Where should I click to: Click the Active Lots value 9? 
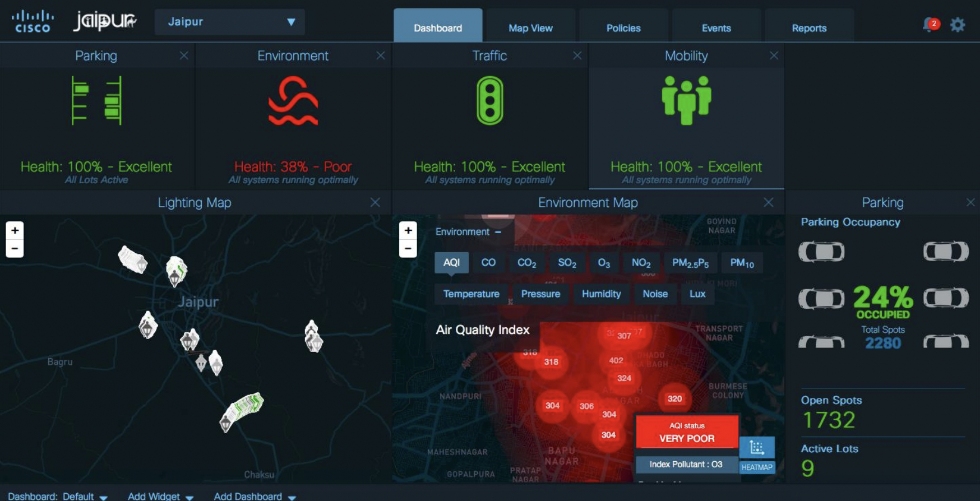click(x=808, y=468)
